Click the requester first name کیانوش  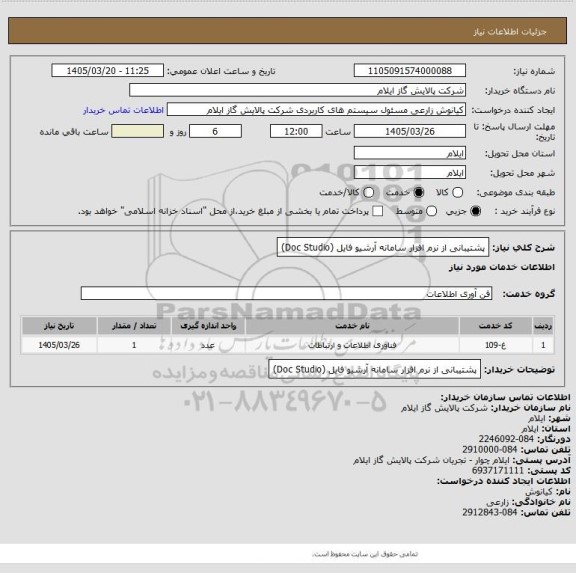pyautogui.click(x=539, y=491)
